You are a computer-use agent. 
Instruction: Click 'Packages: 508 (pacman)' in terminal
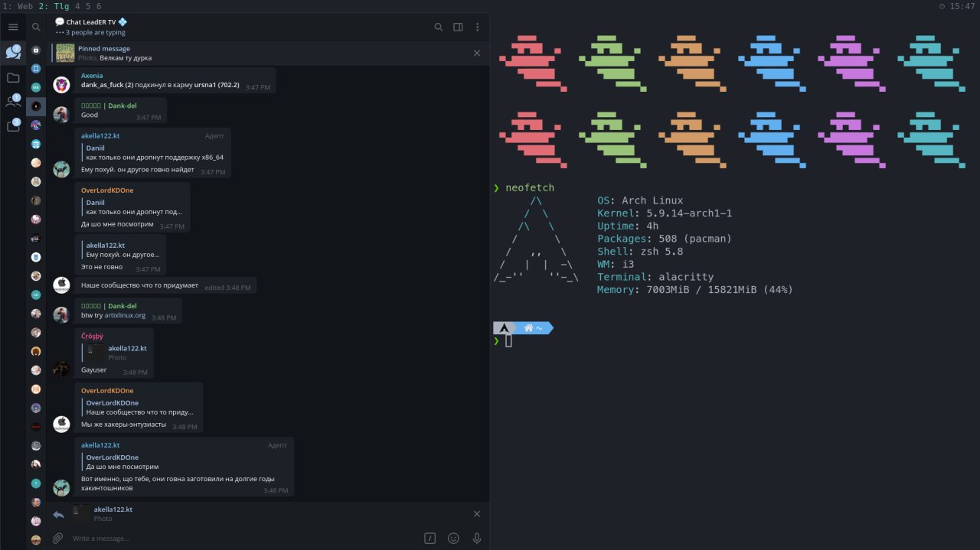click(665, 239)
